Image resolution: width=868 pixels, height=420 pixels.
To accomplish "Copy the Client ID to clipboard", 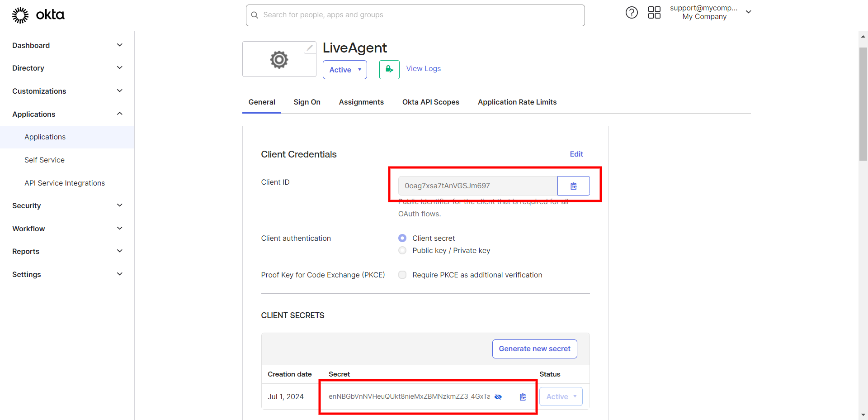I will click(x=573, y=186).
